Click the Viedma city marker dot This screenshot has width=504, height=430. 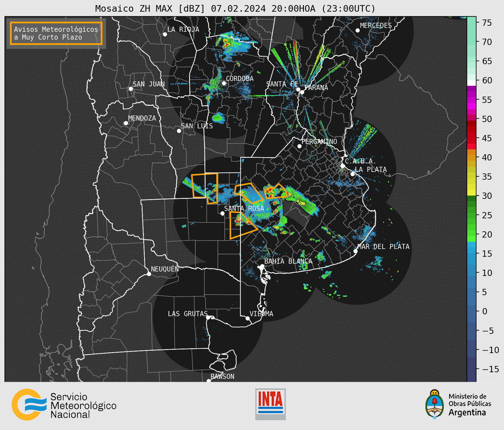click(248, 318)
